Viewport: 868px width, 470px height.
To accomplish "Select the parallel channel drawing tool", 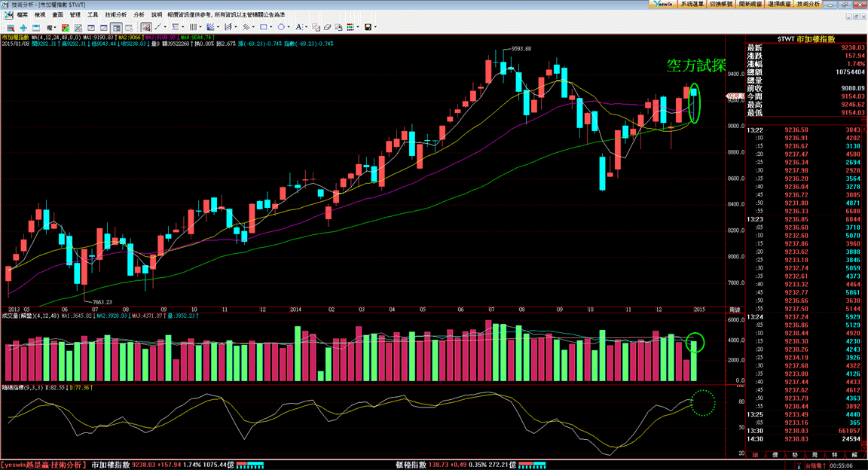I will 228,26.
